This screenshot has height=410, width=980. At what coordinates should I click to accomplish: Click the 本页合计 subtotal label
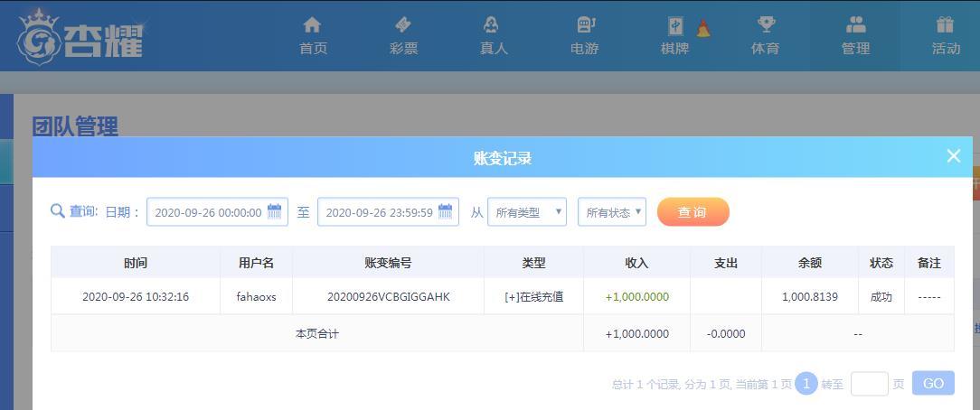tap(317, 333)
